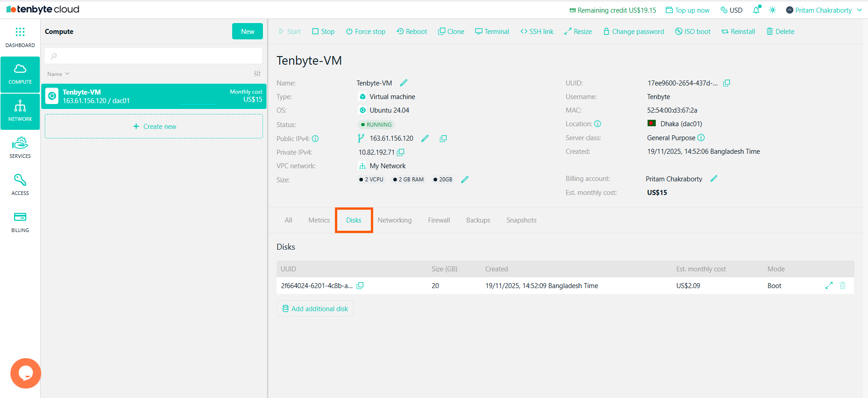This screenshot has width=868, height=398.
Task: Click Reinstall in toolbar
Action: coord(738,32)
